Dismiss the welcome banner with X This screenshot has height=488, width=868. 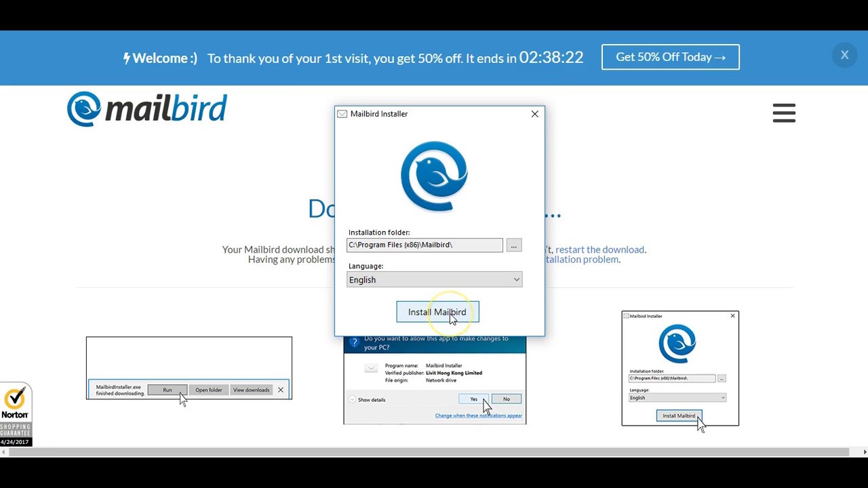[x=844, y=56]
